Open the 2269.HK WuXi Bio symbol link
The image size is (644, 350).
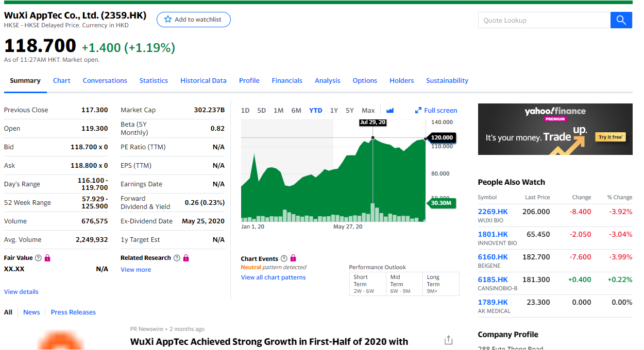pyautogui.click(x=493, y=212)
